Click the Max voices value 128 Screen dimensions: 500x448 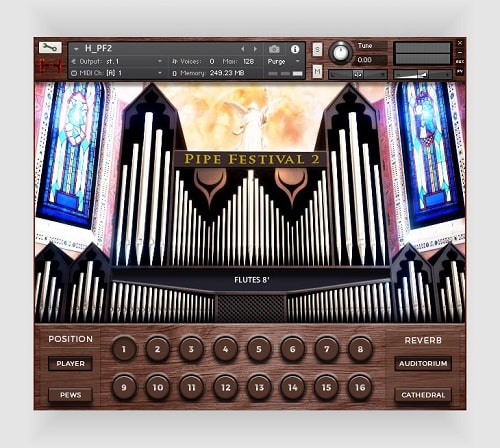pyautogui.click(x=248, y=62)
